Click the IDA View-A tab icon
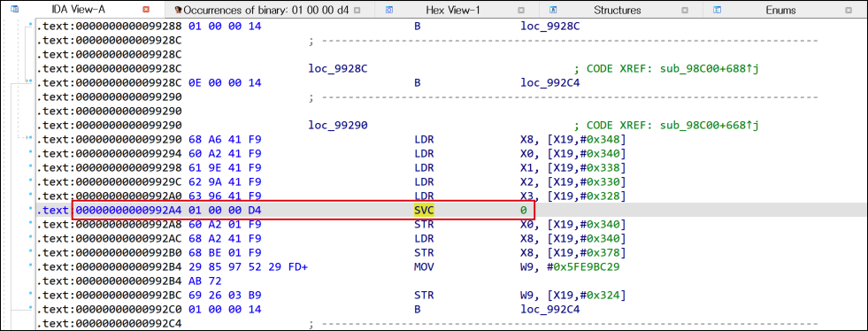 14,10
